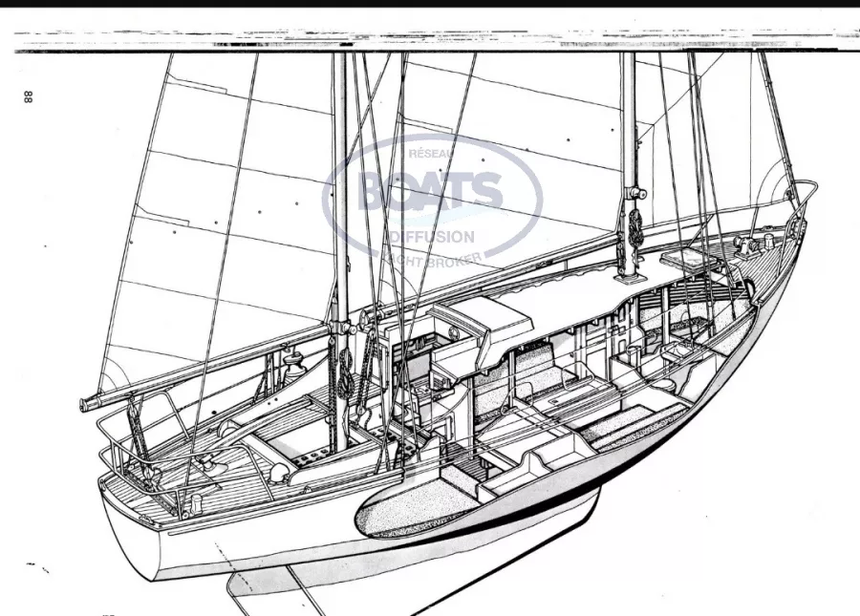Click the page number 88
This screenshot has height=616, width=860.
coord(29,96)
